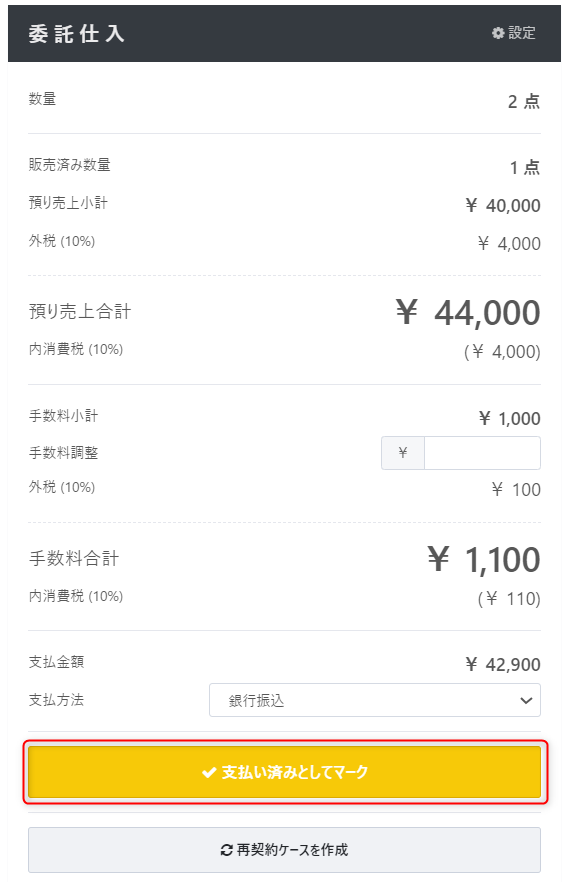Viewport: 572px width, 882px height.
Task: Expand the chevron arrow of 支払方法 selector
Action: [x=526, y=701]
